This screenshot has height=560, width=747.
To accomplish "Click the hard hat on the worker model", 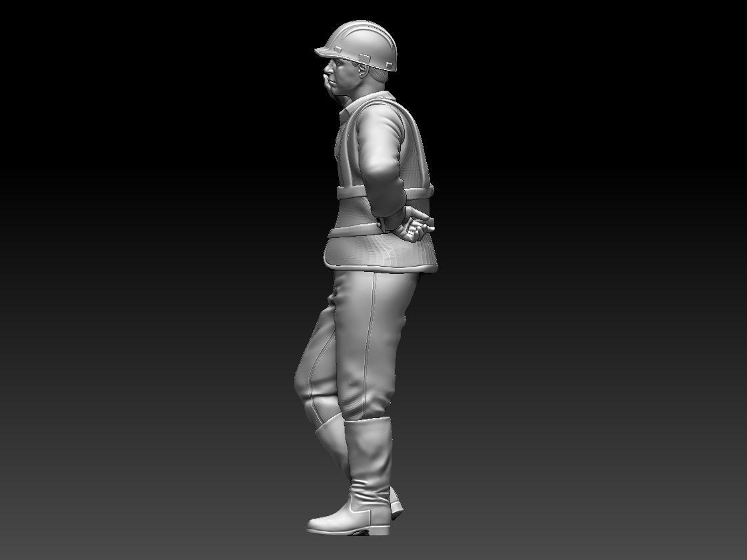I will [357, 45].
